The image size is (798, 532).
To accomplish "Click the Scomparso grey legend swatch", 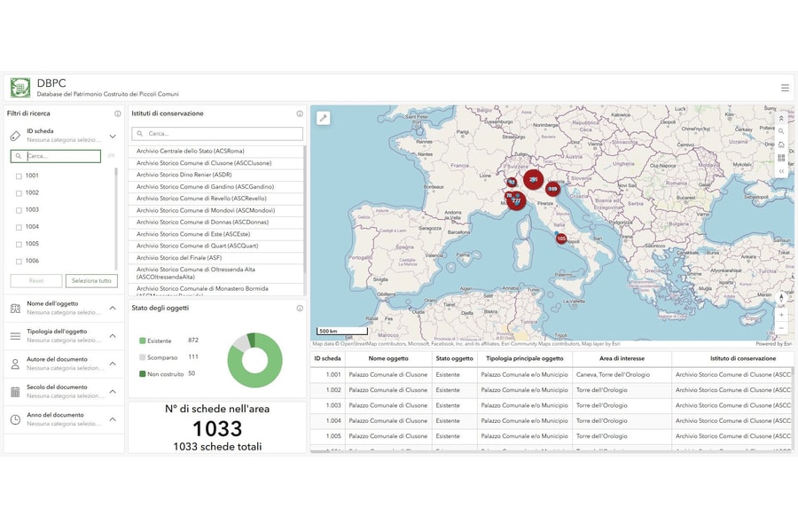I will point(143,357).
